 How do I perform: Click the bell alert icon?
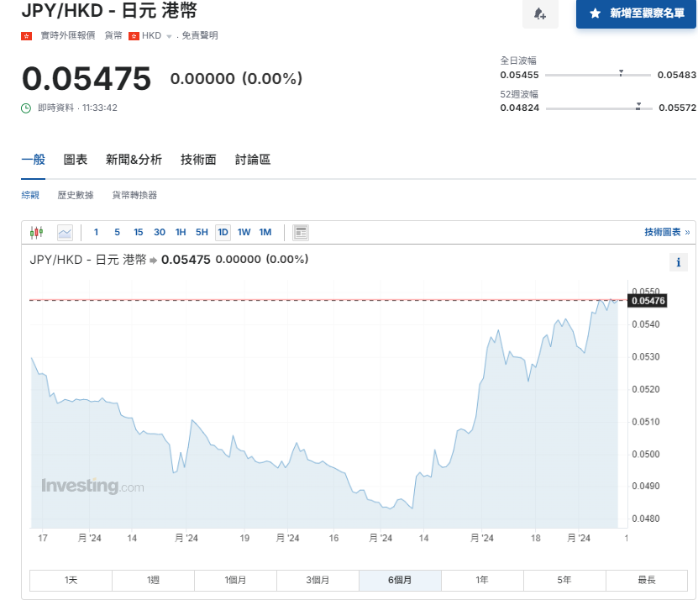point(540,14)
